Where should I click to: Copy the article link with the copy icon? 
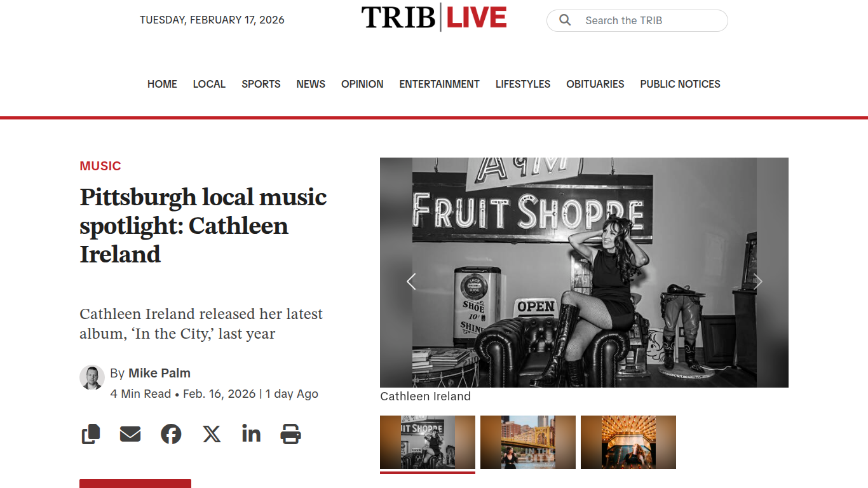[x=91, y=434]
